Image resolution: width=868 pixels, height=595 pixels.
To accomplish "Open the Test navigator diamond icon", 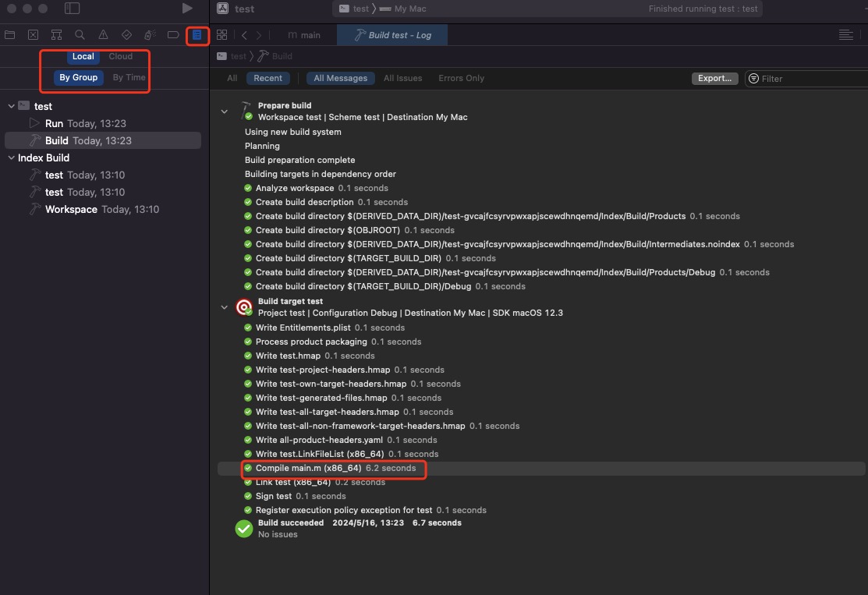I will (x=126, y=35).
